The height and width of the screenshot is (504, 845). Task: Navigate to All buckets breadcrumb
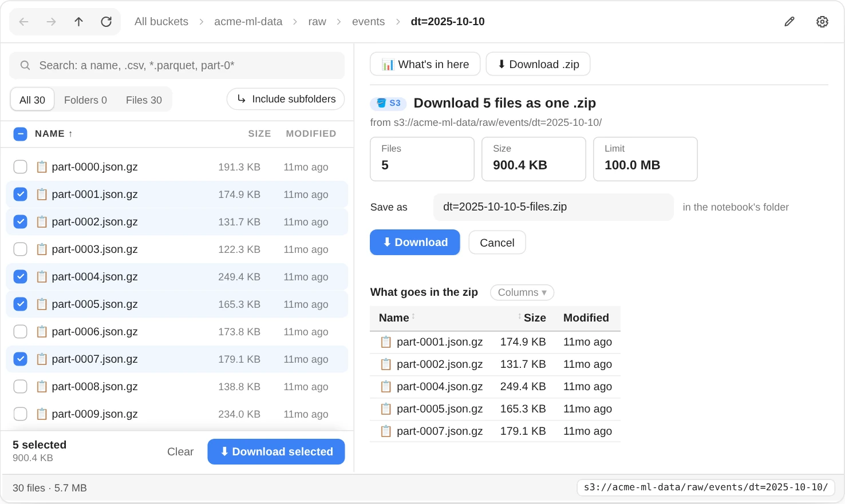point(161,22)
